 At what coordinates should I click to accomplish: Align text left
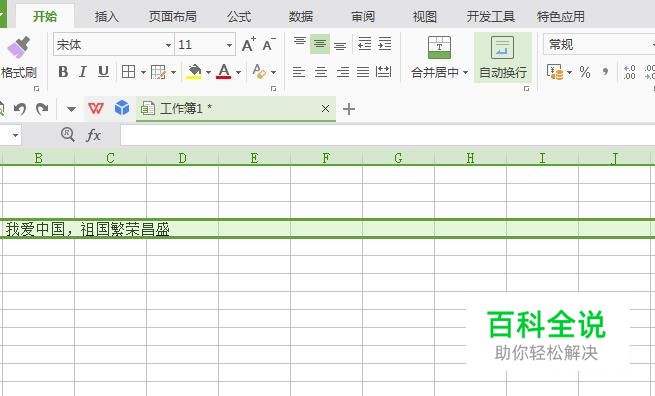pos(299,72)
